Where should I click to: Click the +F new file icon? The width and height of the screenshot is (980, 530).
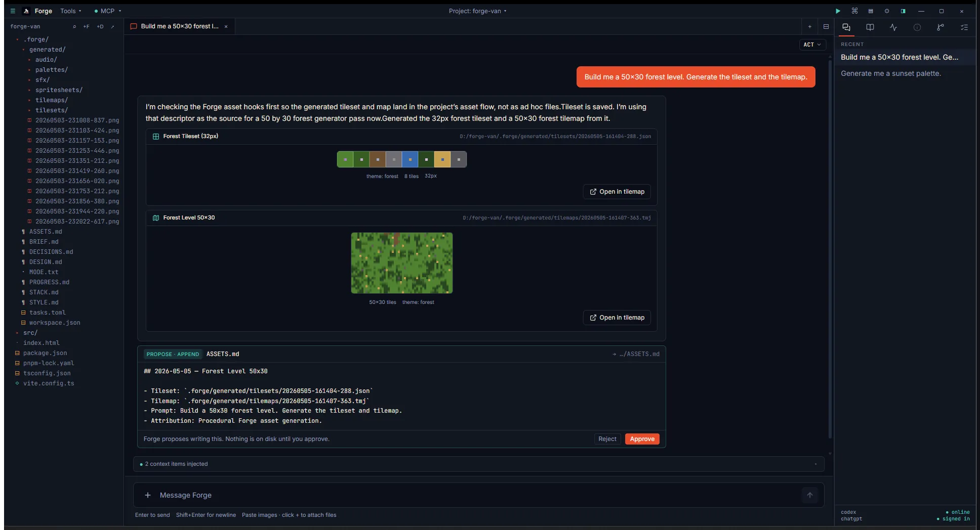[87, 26]
